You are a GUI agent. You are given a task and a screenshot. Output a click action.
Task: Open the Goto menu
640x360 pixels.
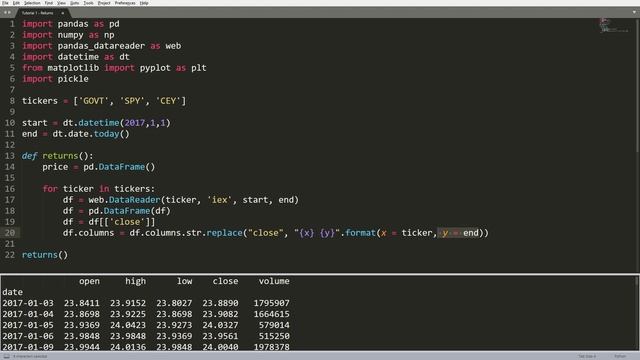(75, 3)
